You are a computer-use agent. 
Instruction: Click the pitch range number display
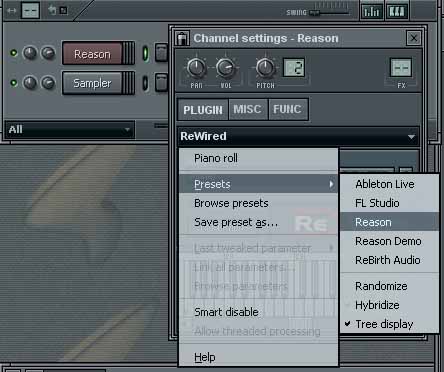pyautogui.click(x=294, y=67)
